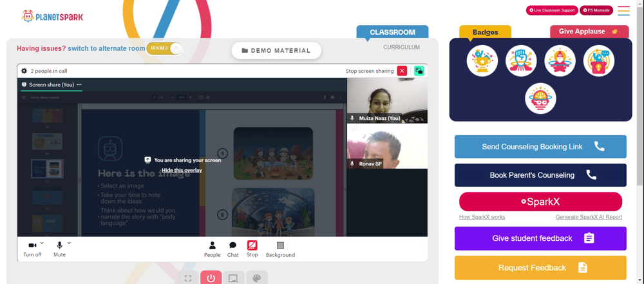This screenshot has height=284, width=644.
Task: Select Ronav SP video tile
Action: pos(387,146)
